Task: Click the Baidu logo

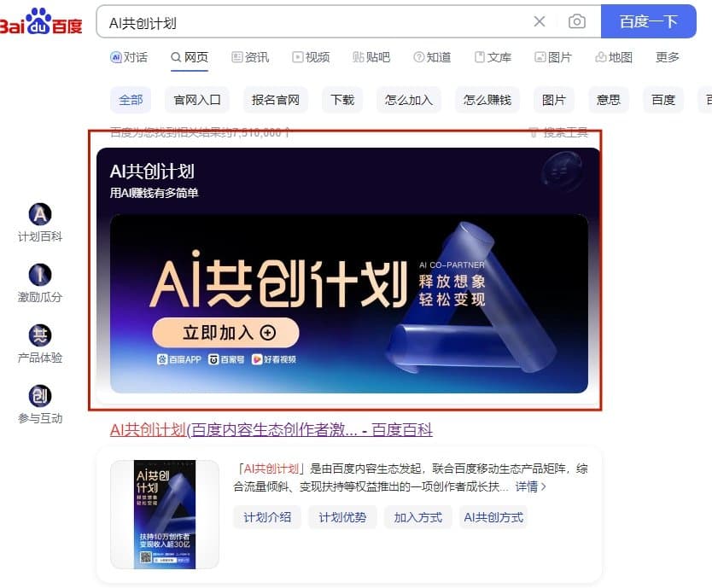Action: coord(41,22)
